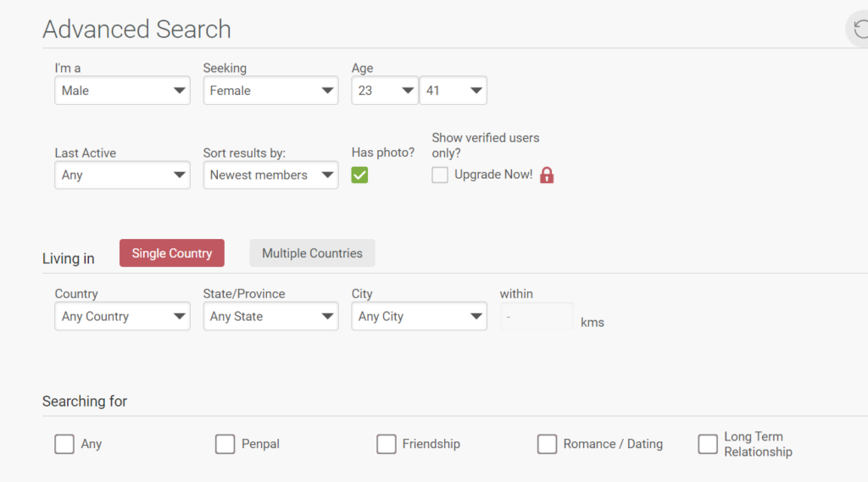868x482 pixels.
Task: Switch to the Single Country tab
Action: pyautogui.click(x=172, y=253)
